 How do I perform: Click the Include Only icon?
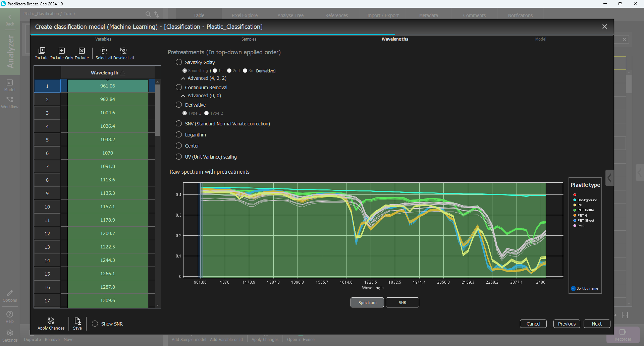[x=62, y=51]
